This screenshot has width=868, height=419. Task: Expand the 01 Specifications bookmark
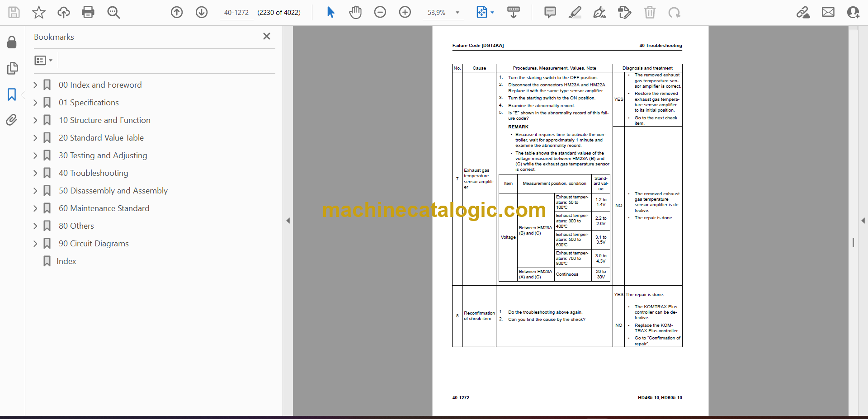pos(35,102)
